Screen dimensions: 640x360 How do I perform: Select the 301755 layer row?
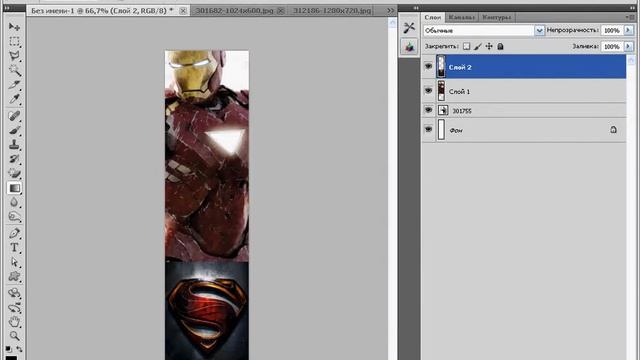click(524, 110)
